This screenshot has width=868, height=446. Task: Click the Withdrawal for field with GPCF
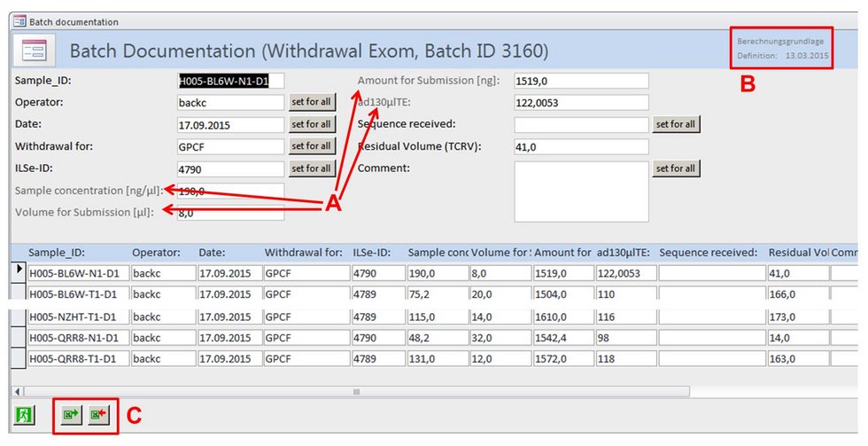pos(231,147)
